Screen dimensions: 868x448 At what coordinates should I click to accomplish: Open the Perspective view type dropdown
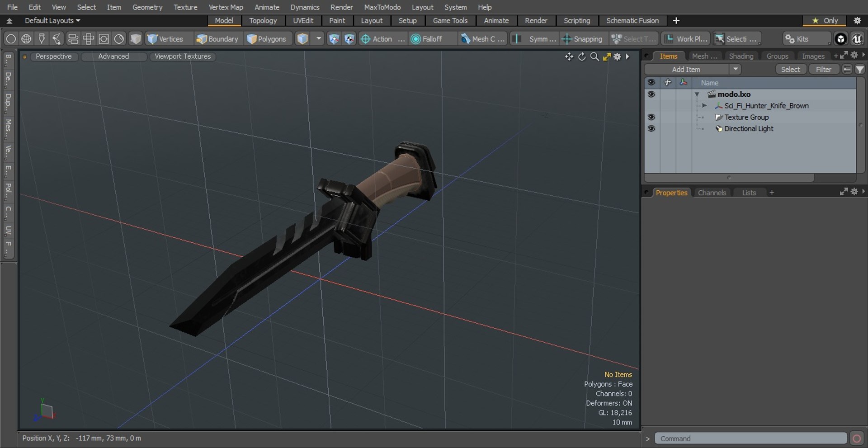54,57
